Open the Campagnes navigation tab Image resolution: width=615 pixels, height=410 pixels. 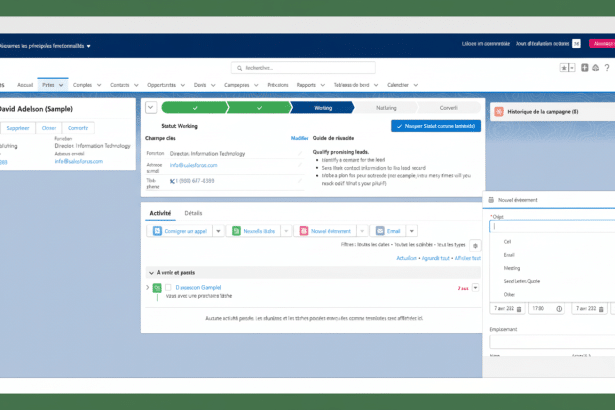tap(237, 85)
